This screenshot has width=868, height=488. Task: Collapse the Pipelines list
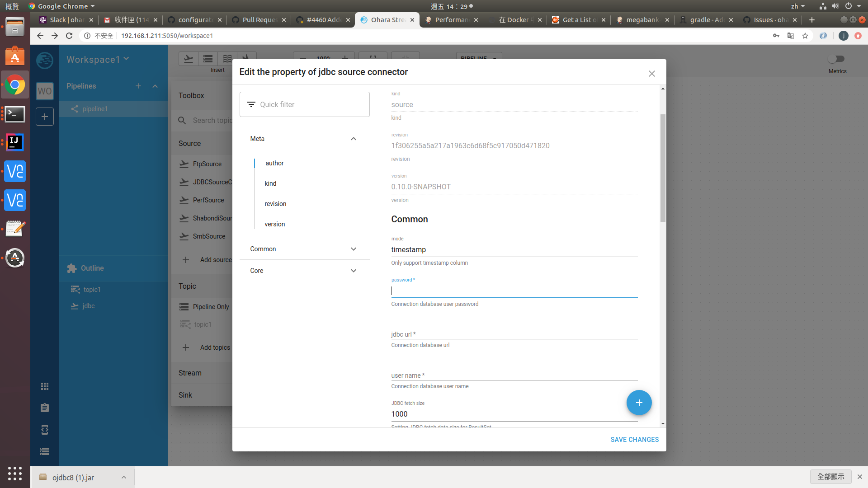click(x=155, y=86)
